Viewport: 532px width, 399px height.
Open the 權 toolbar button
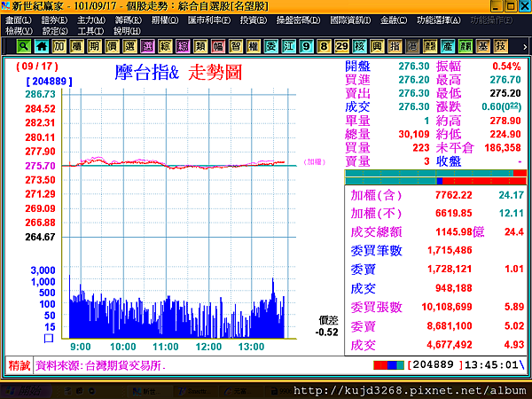(254, 46)
